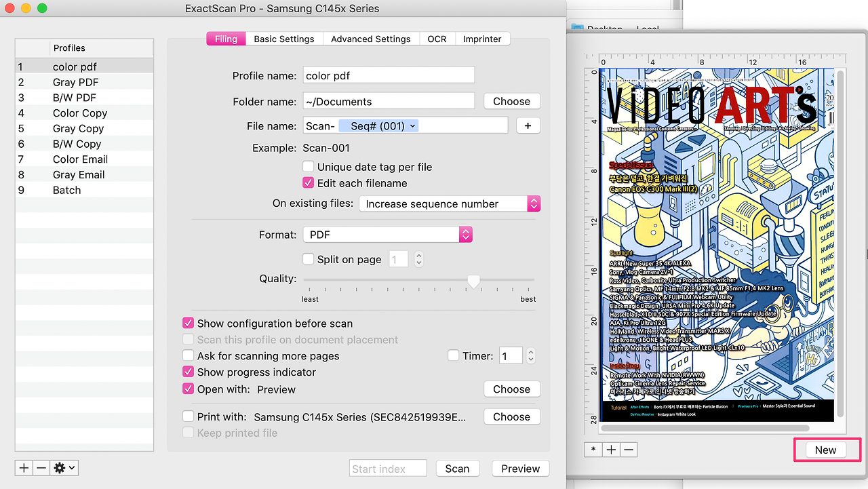The height and width of the screenshot is (489, 868).
Task: Enable Ask for scanning more pages
Action: click(188, 355)
